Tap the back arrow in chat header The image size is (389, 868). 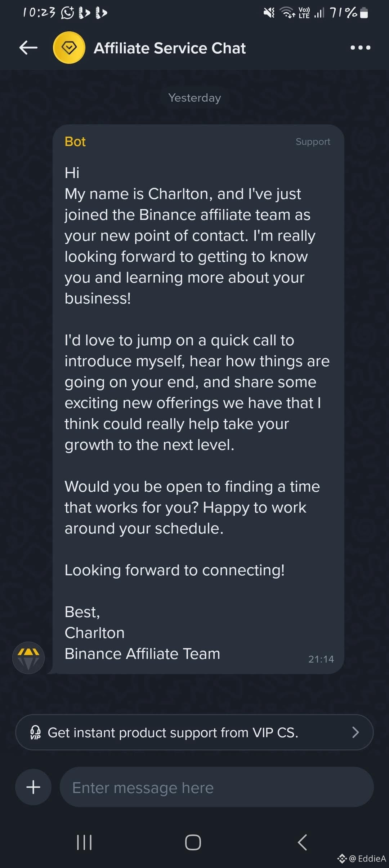pos(28,48)
